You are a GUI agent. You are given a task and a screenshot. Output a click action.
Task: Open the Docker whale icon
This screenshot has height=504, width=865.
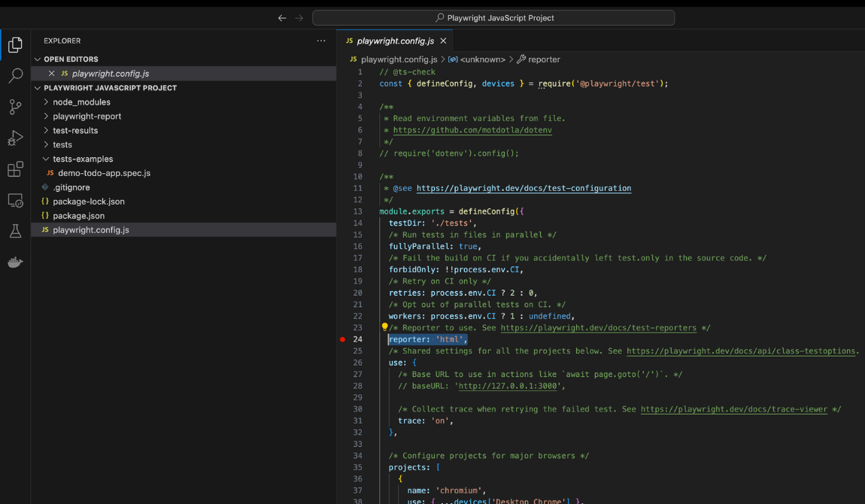click(15, 262)
